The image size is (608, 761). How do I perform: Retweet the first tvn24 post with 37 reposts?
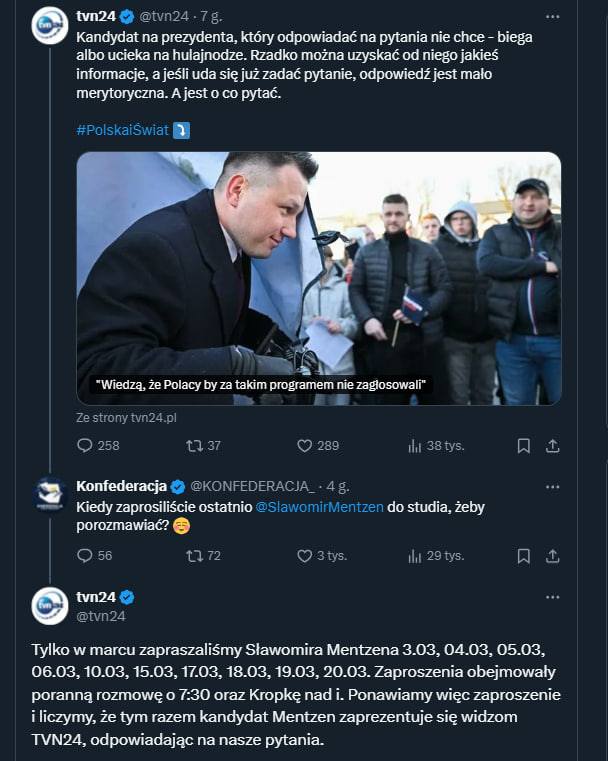tap(194, 446)
